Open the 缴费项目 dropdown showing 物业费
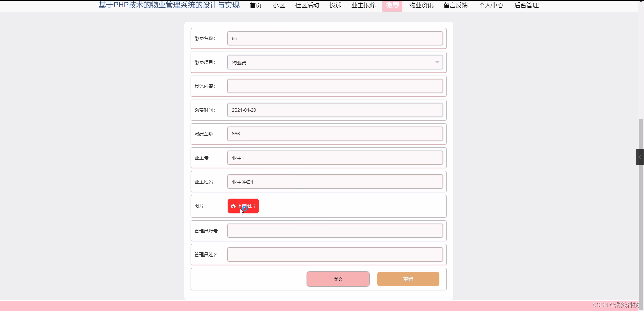644x311 pixels. point(335,62)
